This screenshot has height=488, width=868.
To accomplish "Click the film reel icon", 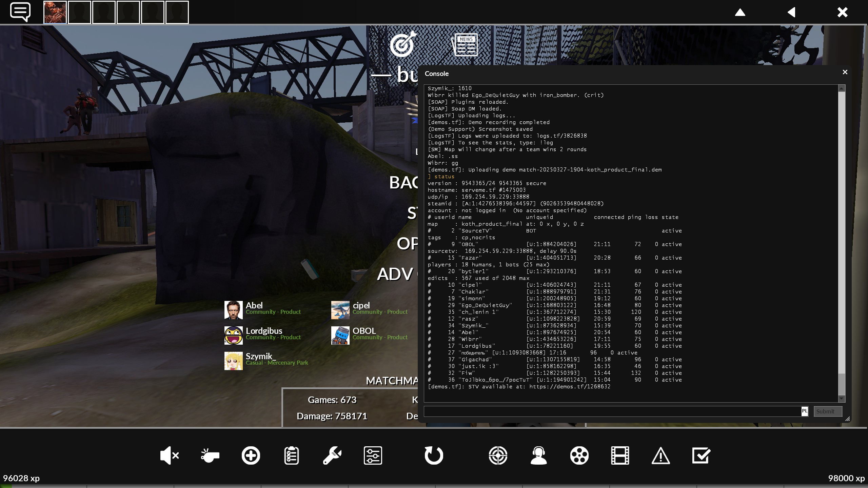I will [579, 455].
